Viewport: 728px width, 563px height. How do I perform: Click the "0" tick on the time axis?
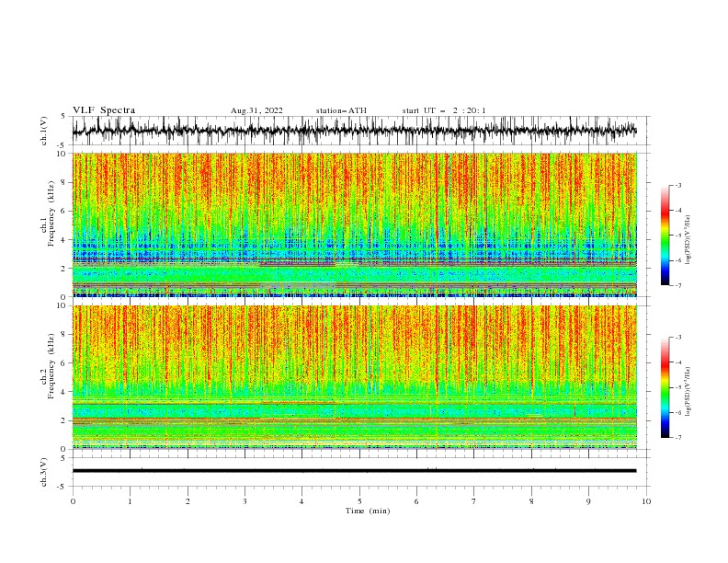point(73,501)
